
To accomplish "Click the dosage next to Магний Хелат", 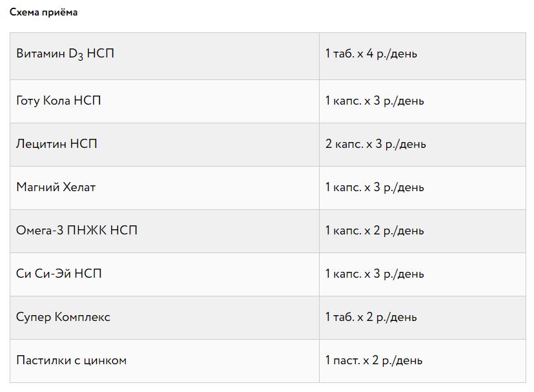I will pyautogui.click(x=375, y=187).
